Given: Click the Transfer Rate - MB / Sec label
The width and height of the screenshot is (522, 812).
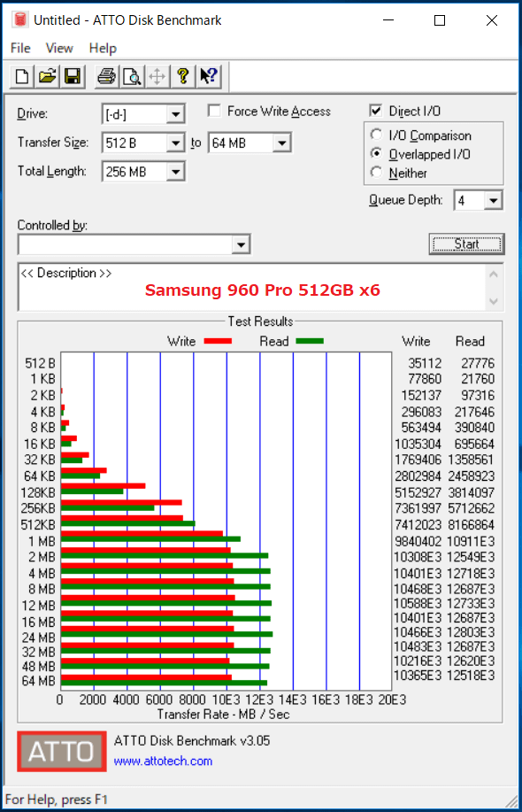Looking at the screenshot, I should tap(224, 714).
